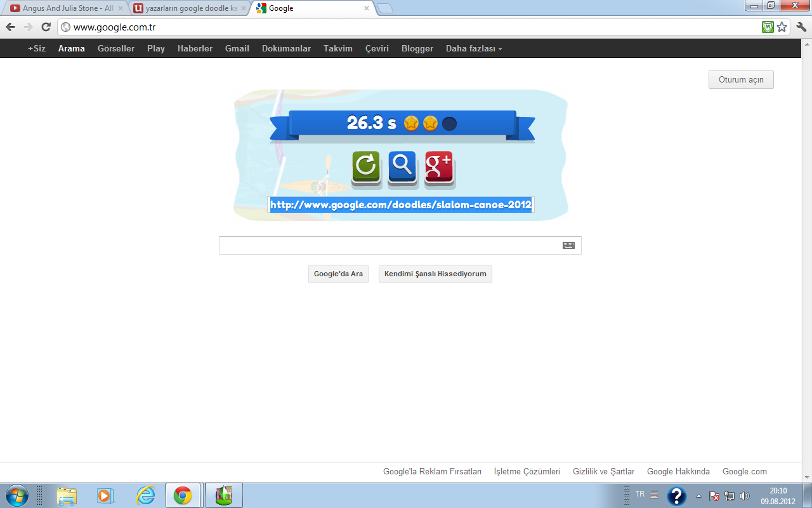
Task: Open Blogger in the Google bar
Action: pos(417,48)
